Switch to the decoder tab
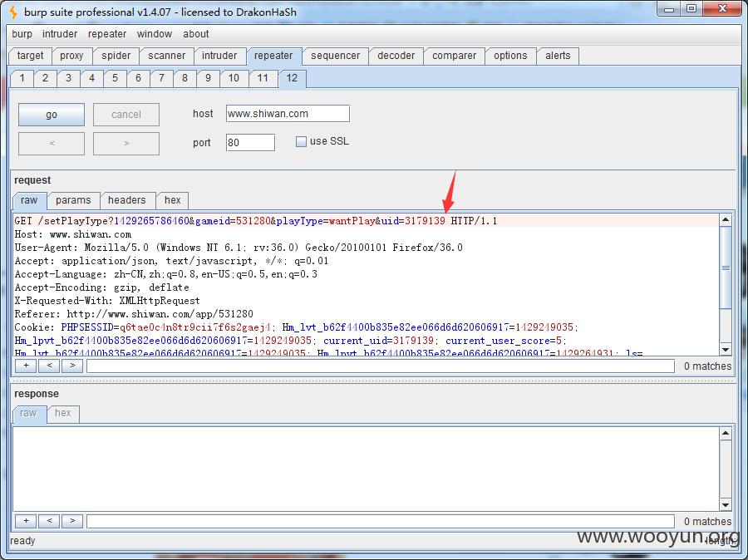748x560 pixels. point(396,56)
